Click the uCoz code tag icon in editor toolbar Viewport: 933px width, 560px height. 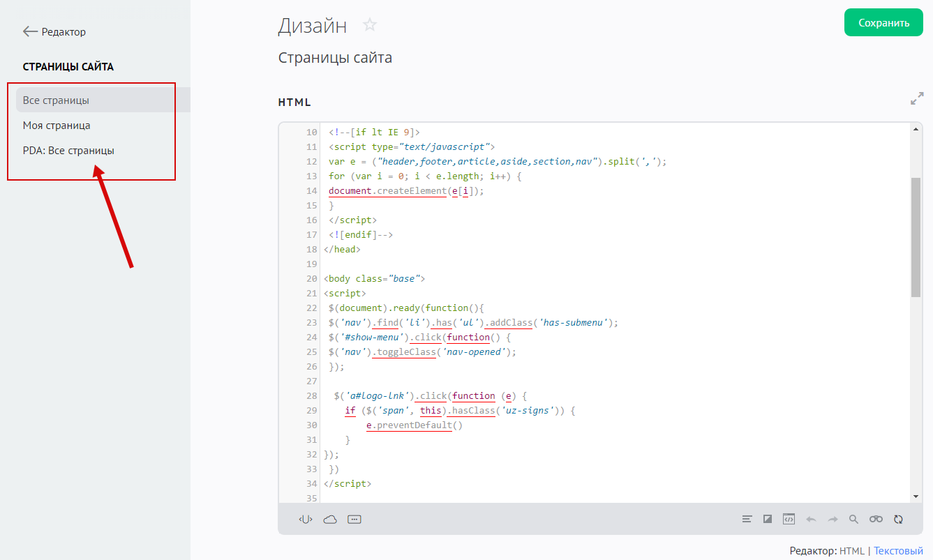tap(306, 520)
